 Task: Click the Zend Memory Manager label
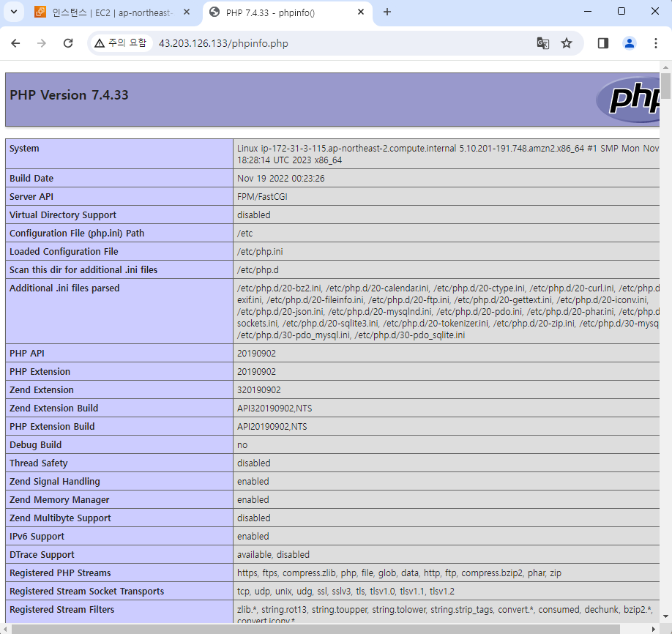pyautogui.click(x=59, y=500)
